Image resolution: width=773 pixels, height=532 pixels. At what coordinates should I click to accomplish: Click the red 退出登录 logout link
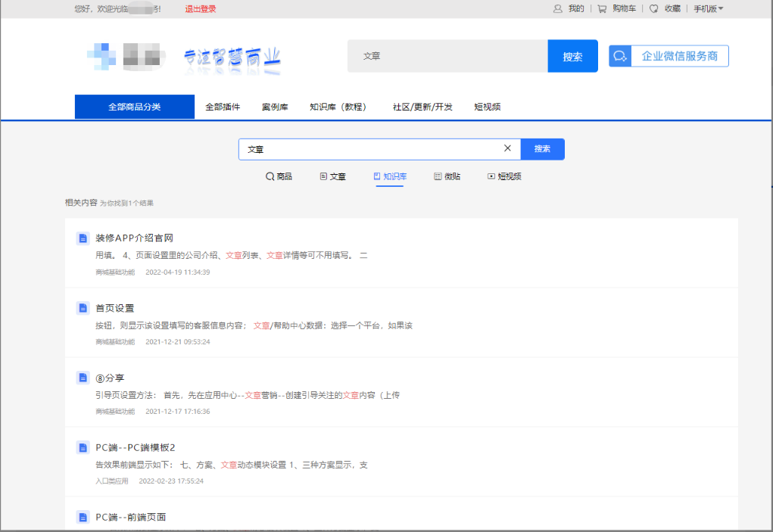point(201,9)
